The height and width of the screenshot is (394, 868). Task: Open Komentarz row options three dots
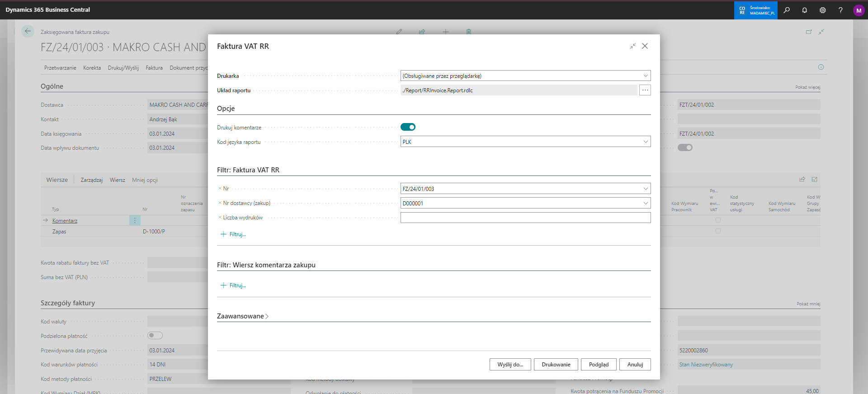pos(135,220)
